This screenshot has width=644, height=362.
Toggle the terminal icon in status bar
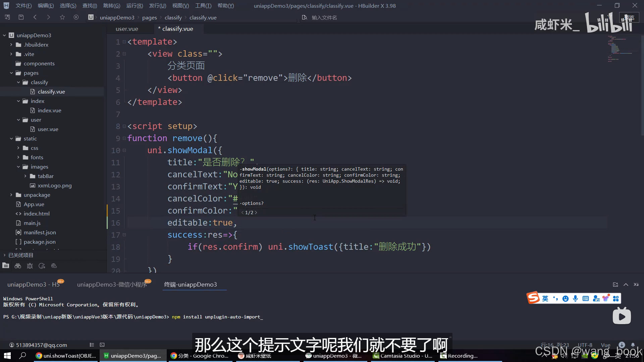(x=102, y=345)
